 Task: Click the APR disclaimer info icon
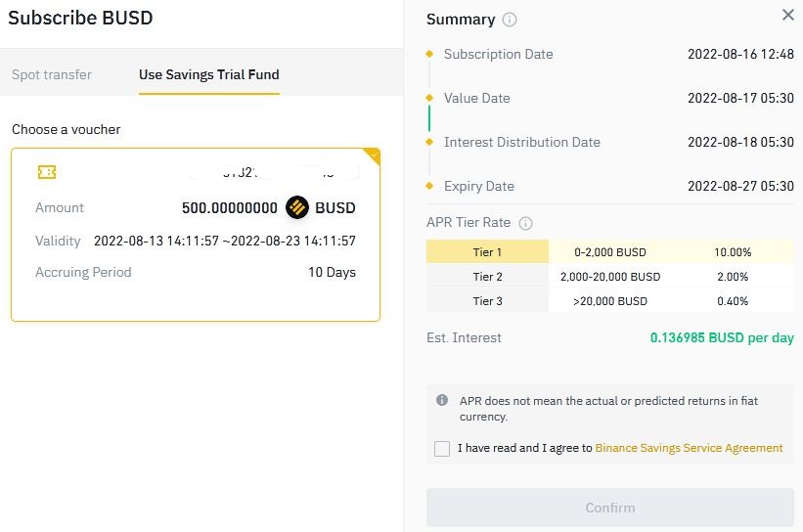tap(442, 400)
